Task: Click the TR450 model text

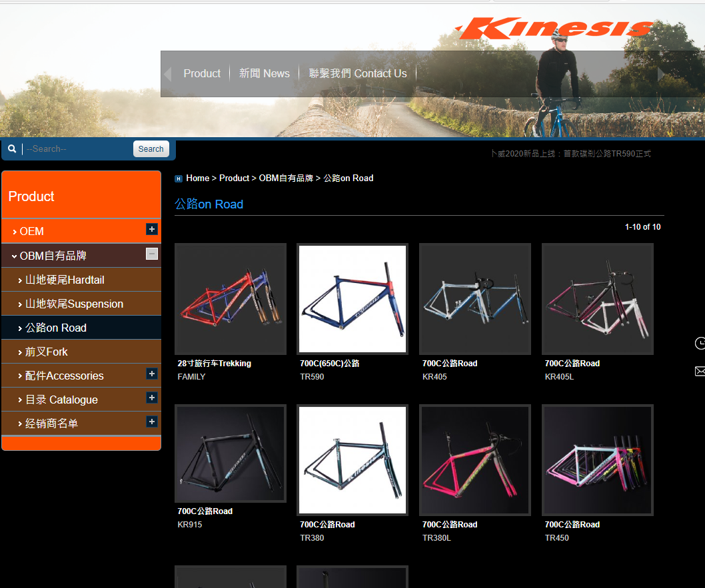Action: click(557, 538)
